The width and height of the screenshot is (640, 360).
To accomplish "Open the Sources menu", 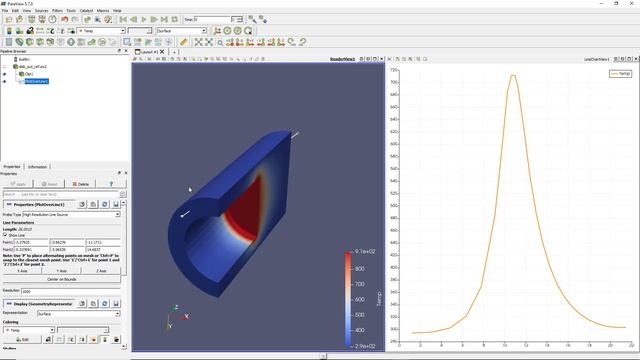I will click(41, 11).
